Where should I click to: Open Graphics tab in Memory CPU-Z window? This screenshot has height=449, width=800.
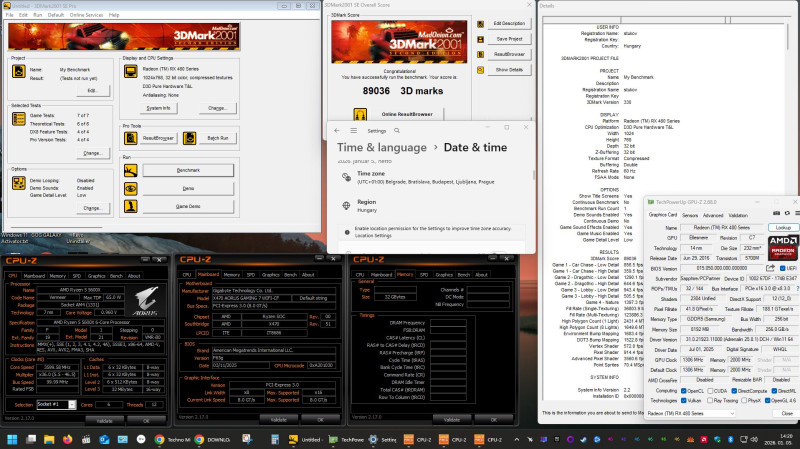coord(444,275)
